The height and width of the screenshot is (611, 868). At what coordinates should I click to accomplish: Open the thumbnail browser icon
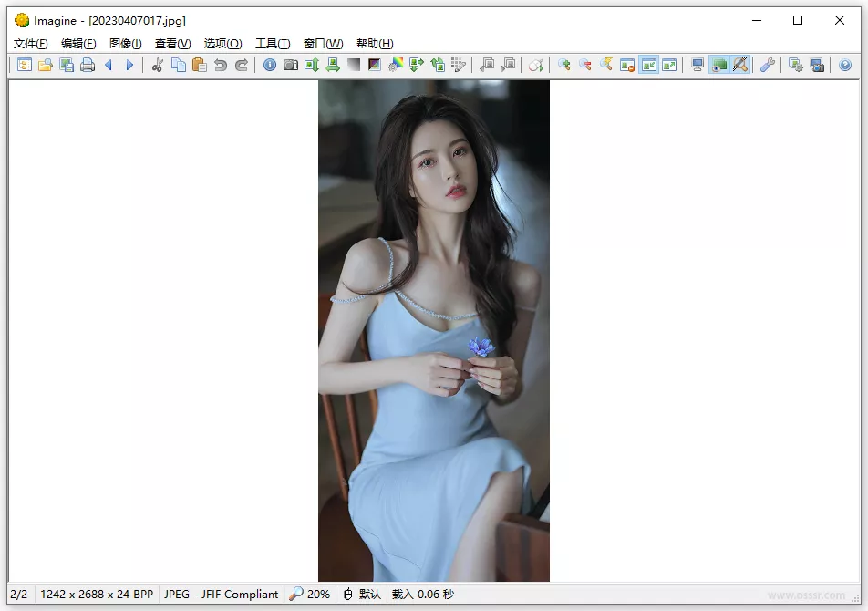[x=25, y=65]
